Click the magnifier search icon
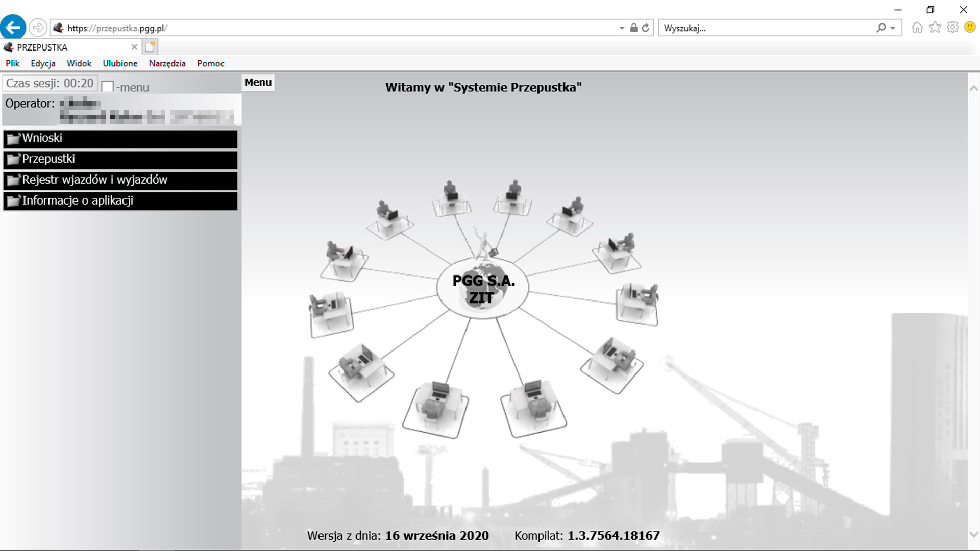This screenshot has height=551, width=980. click(881, 28)
